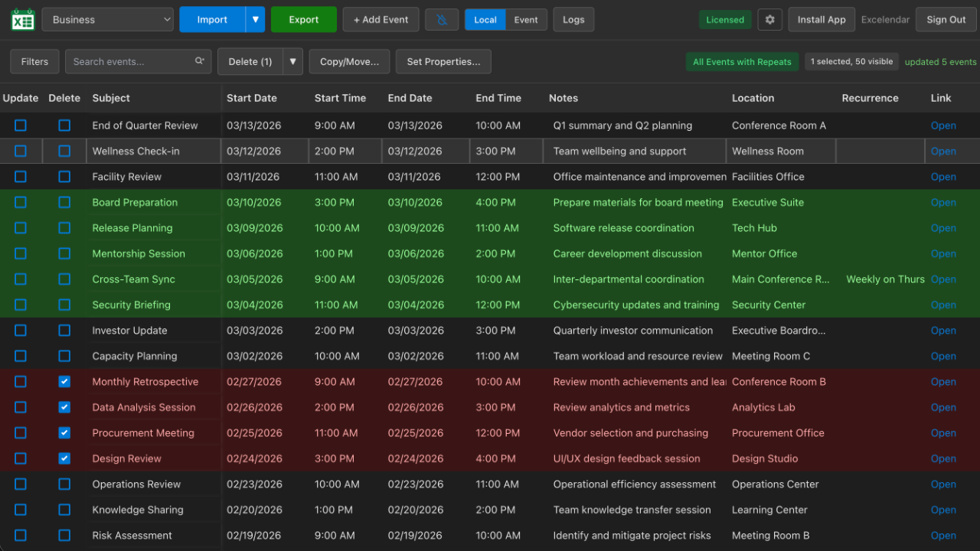
Task: Uncheck Delete for Monthly Retrospective
Action: pos(64,382)
